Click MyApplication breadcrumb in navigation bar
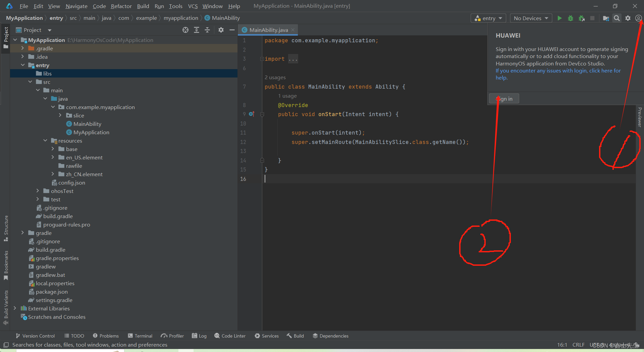The width and height of the screenshot is (644, 352). [x=24, y=18]
